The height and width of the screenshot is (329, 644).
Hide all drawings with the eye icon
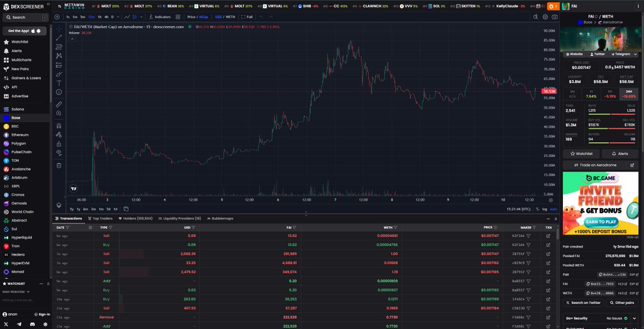tap(59, 152)
